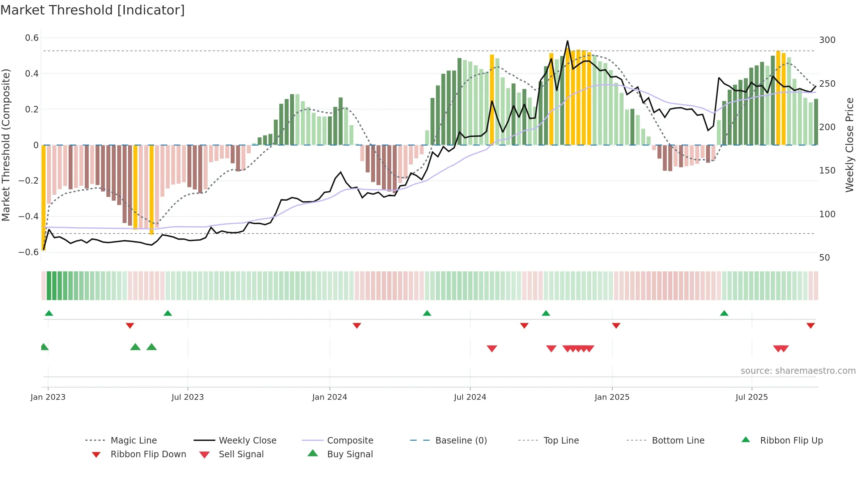
Task: Click the −0.4 left axis tick
Action: (x=29, y=217)
